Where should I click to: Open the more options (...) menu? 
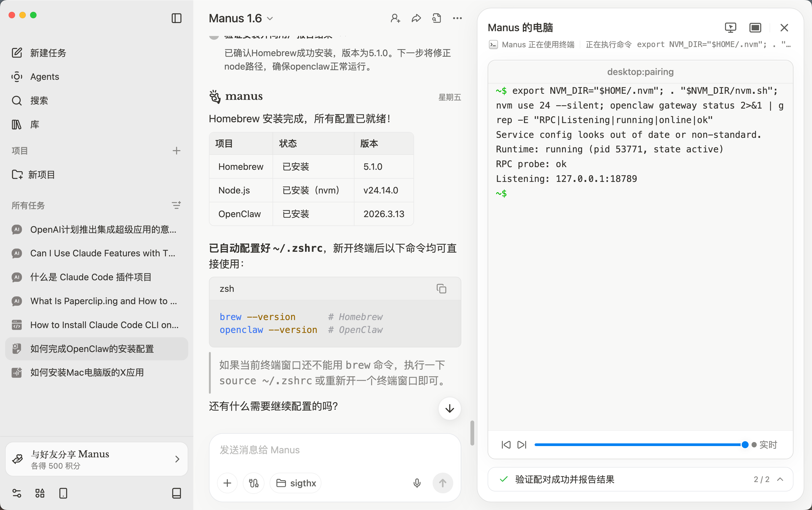tap(457, 18)
